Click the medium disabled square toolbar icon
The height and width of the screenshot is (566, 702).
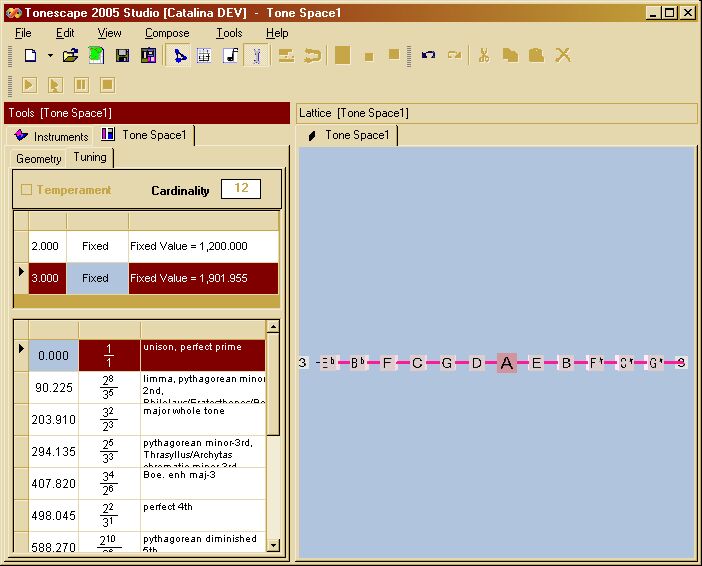(394, 54)
